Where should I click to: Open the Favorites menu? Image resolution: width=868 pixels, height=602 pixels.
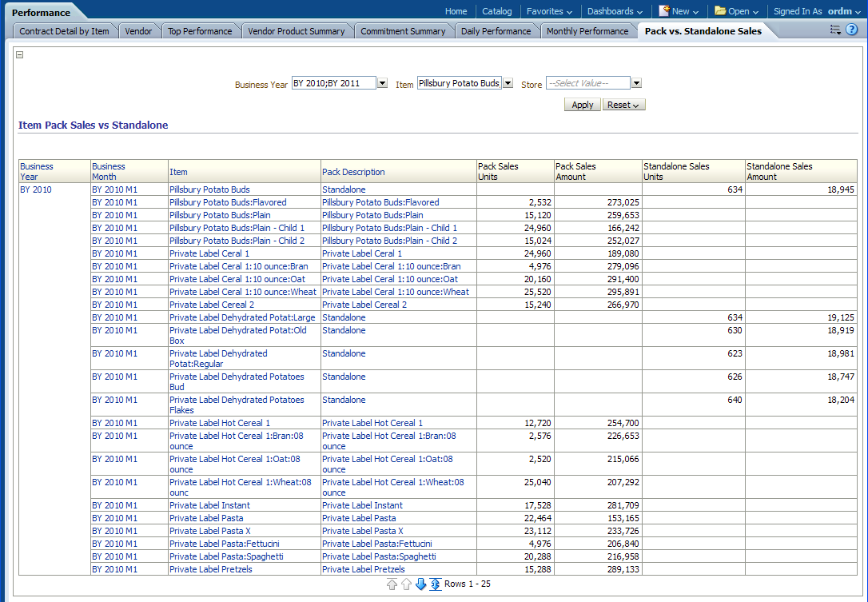[x=549, y=11]
